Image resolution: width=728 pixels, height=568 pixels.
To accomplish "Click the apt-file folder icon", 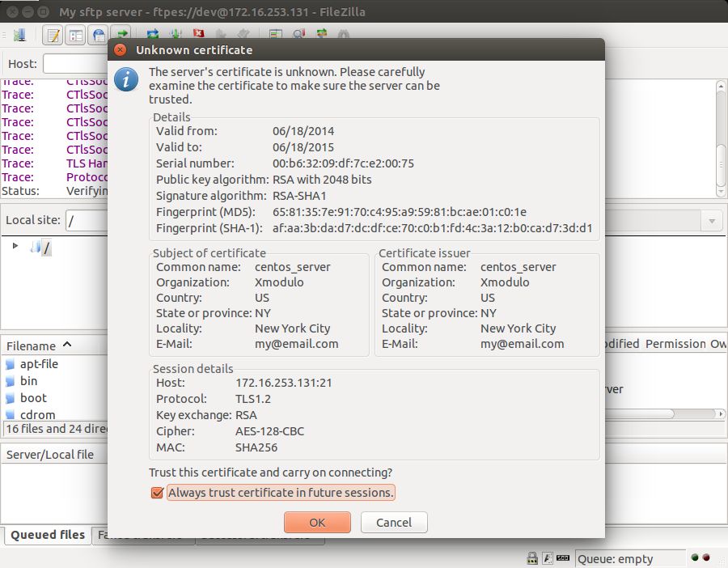I will click(x=11, y=364).
